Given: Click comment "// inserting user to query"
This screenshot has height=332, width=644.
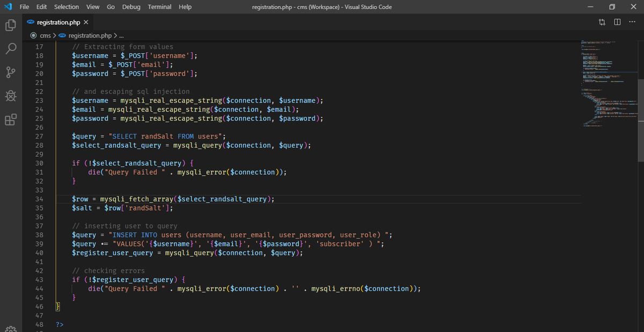Looking at the screenshot, I should click(x=125, y=226).
